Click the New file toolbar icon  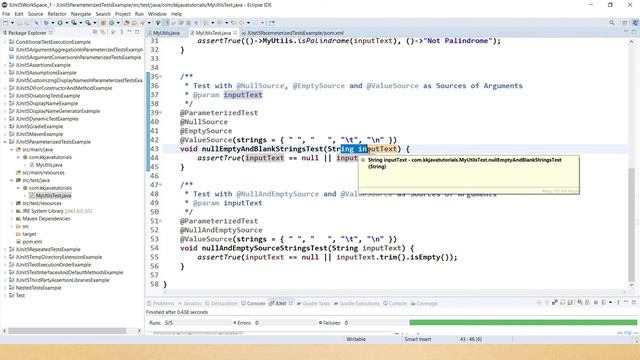(x=6, y=23)
